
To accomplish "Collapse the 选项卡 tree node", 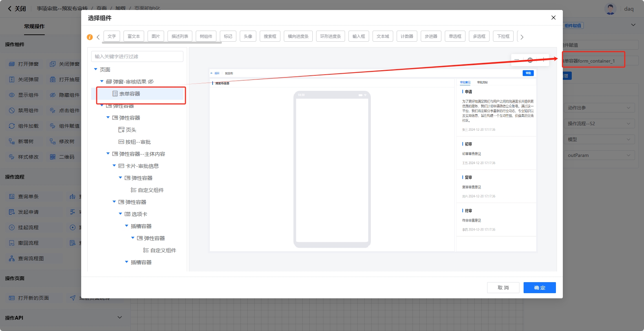I will (x=120, y=214).
